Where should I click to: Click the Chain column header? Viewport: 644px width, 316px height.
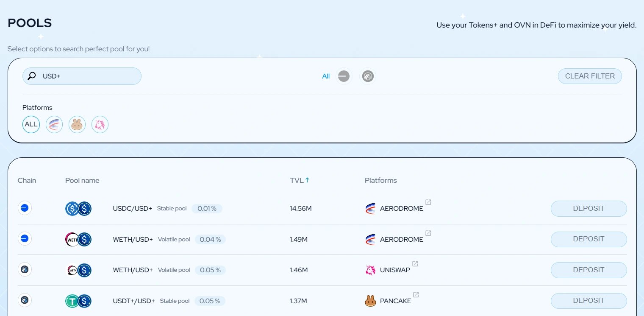27,180
